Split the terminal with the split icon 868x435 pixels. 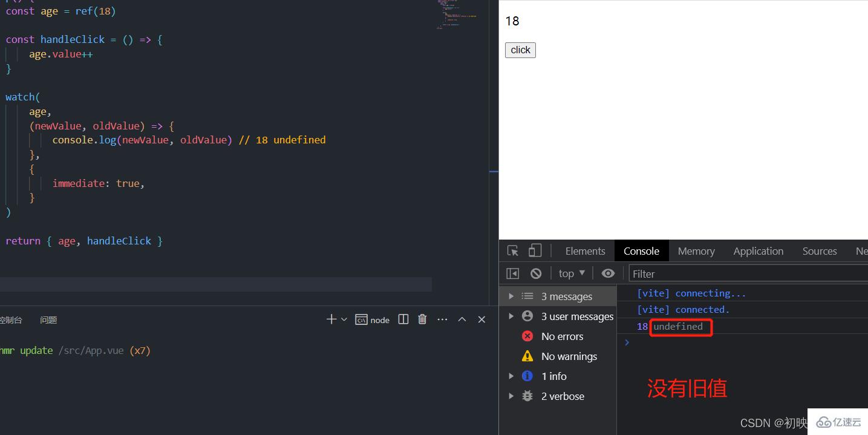click(x=403, y=319)
